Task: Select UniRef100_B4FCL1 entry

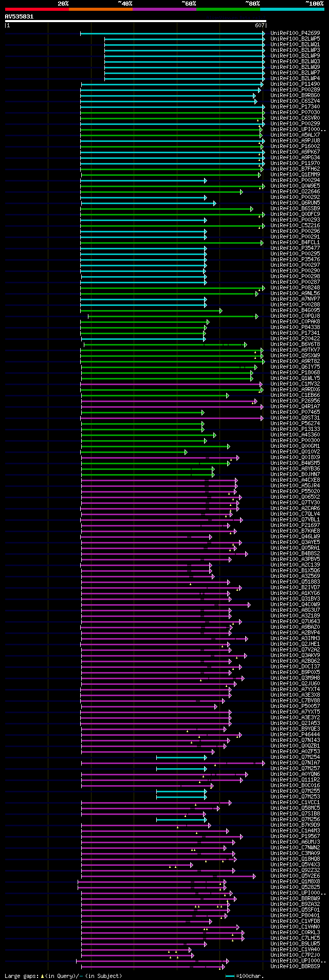Action: coord(295,242)
